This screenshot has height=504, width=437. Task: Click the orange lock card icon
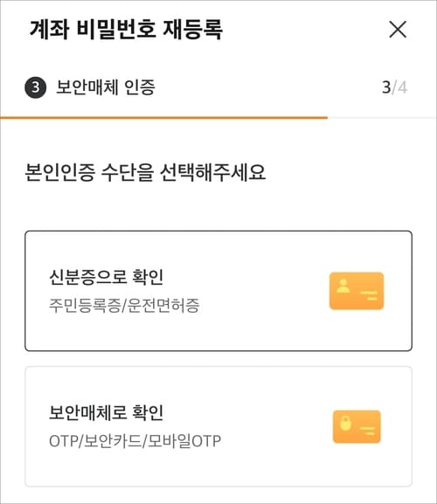[357, 426]
